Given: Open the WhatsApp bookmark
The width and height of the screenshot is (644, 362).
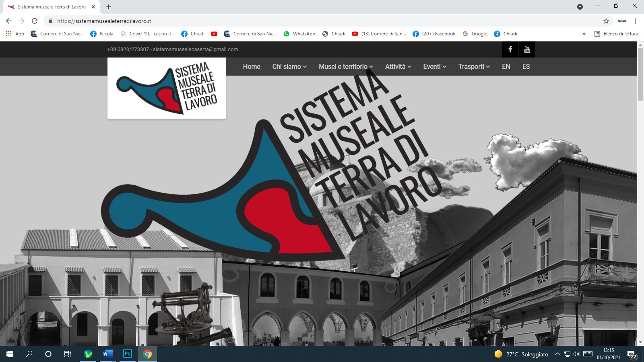Looking at the screenshot, I should click(x=299, y=34).
